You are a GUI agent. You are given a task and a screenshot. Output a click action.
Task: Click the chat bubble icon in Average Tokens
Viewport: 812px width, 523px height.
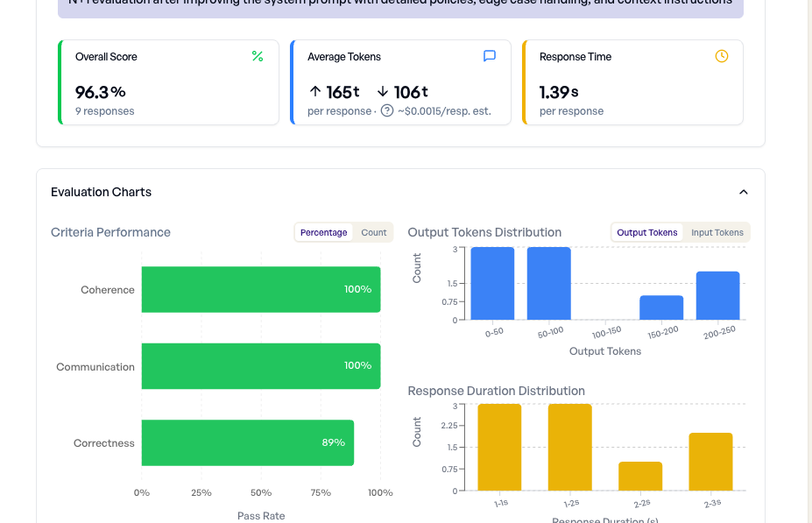click(x=490, y=56)
